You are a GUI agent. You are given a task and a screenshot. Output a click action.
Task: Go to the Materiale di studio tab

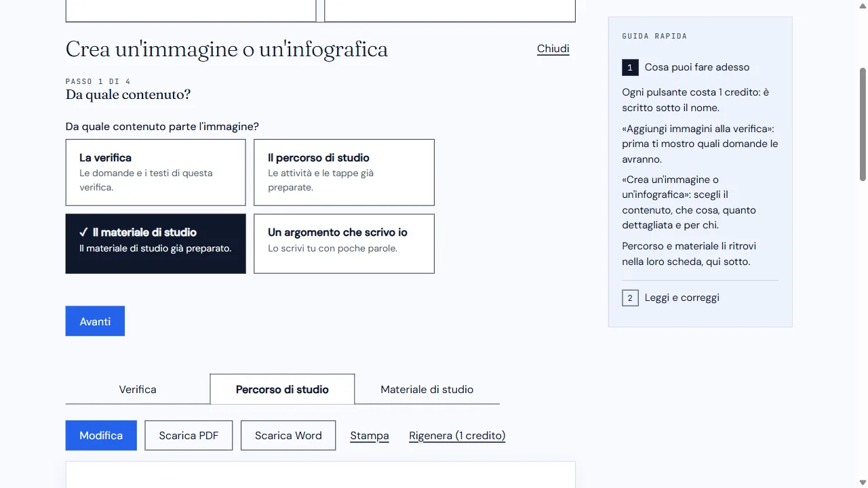pyautogui.click(x=427, y=389)
